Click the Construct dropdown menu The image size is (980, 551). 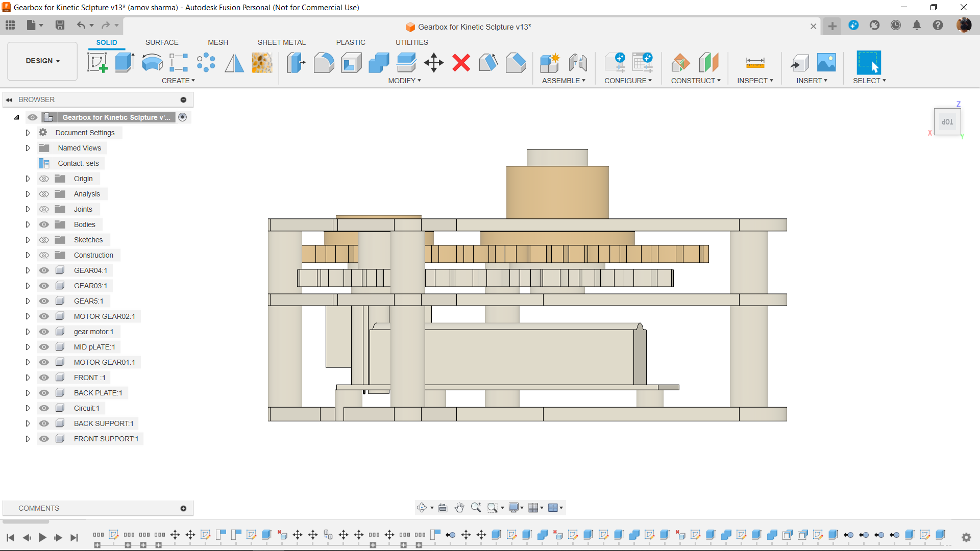tap(695, 80)
